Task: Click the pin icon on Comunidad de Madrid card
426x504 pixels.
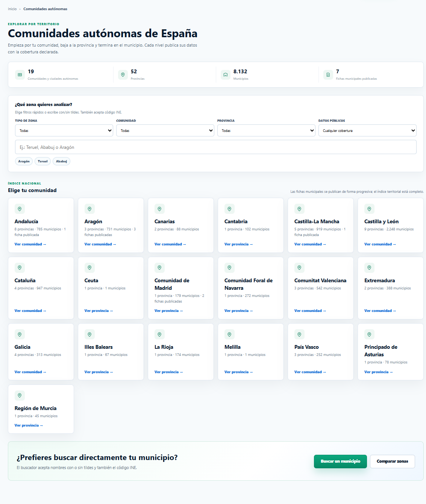Action: click(159, 268)
